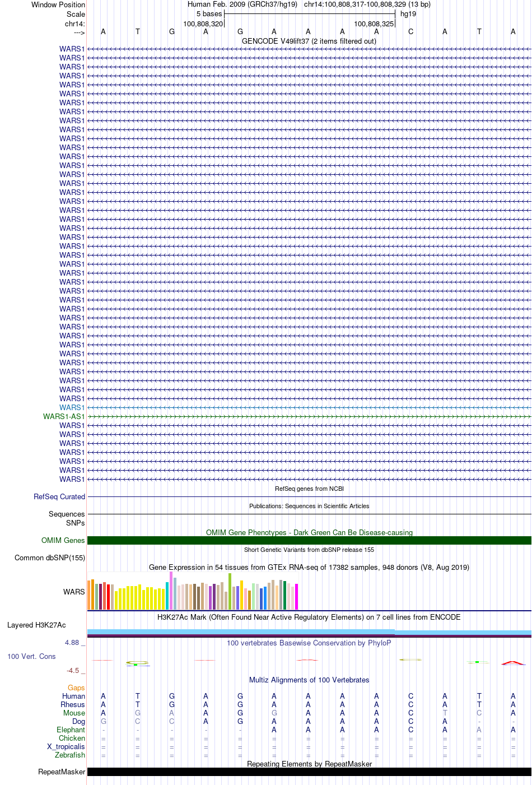Click the hg19 label beside scale bar

tap(408, 14)
